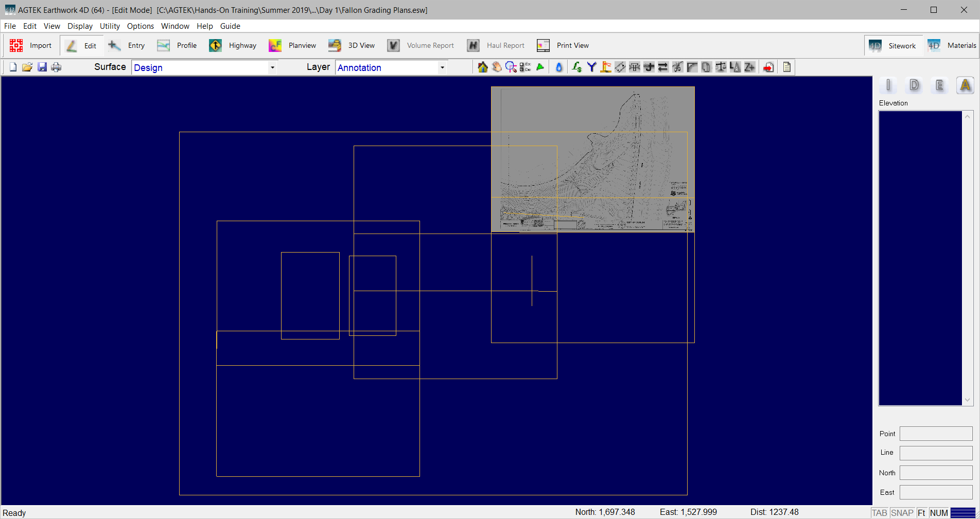Open the Utility menu
This screenshot has width=980, height=519.
[110, 26]
